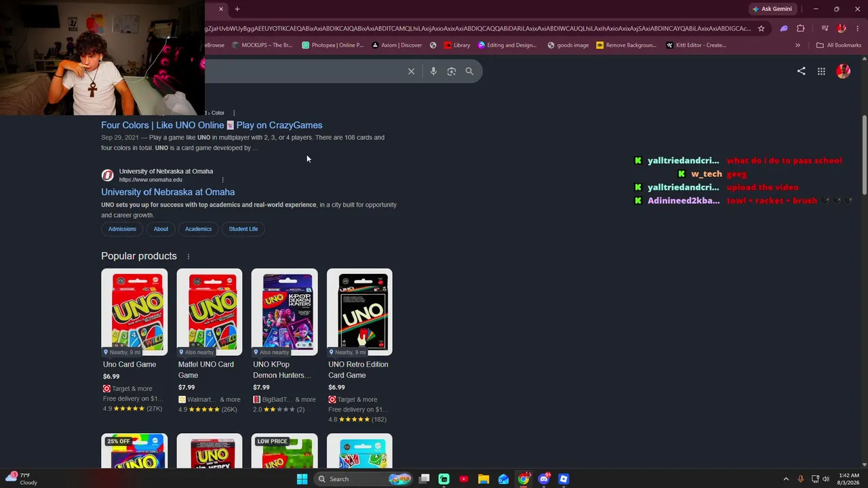
Task: Start voice search with the microphone icon
Action: coord(433,71)
